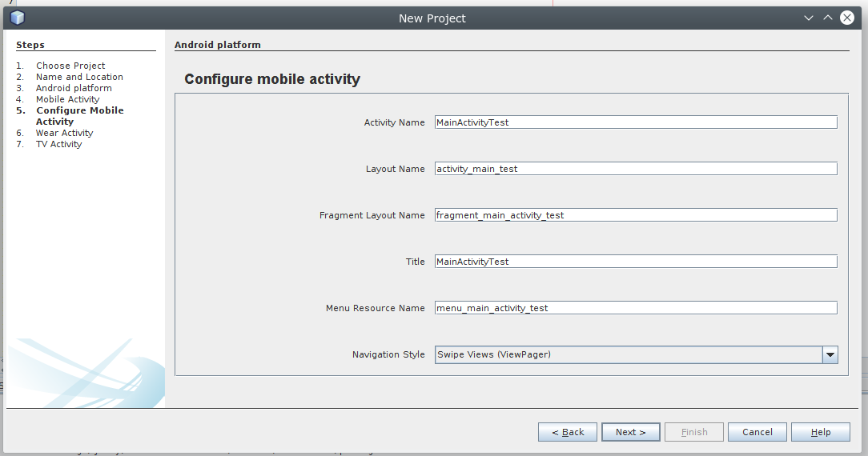Viewport: 868px width, 456px height.
Task: Open Help for this wizard
Action: tap(821, 432)
